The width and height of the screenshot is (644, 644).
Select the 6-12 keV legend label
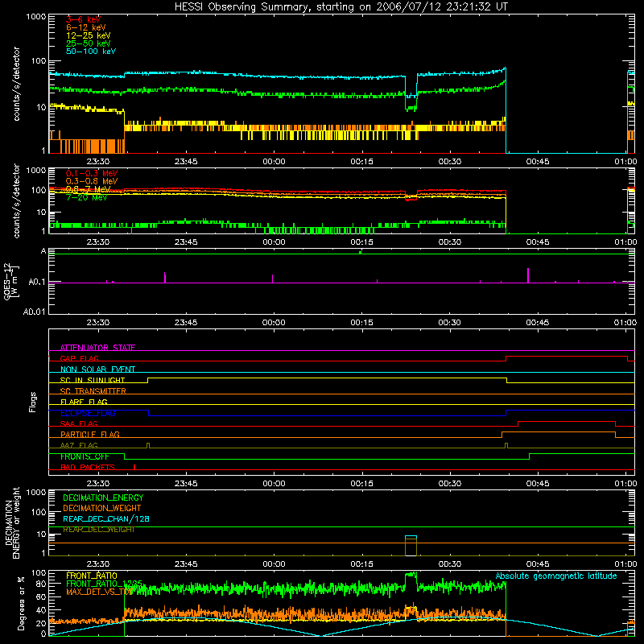coord(86,27)
